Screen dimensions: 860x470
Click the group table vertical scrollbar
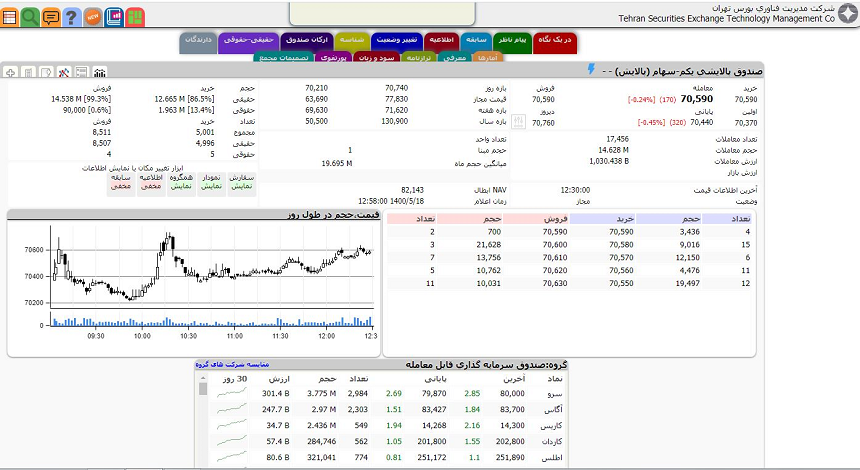click(x=203, y=420)
